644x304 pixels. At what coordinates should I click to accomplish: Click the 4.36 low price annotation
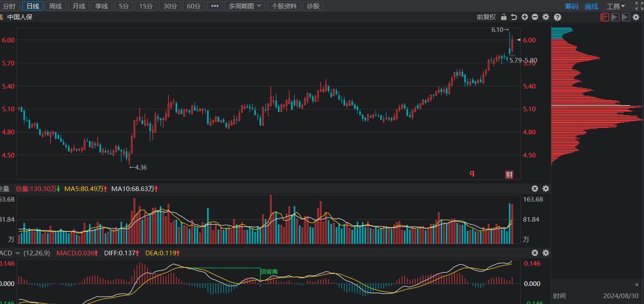click(138, 167)
